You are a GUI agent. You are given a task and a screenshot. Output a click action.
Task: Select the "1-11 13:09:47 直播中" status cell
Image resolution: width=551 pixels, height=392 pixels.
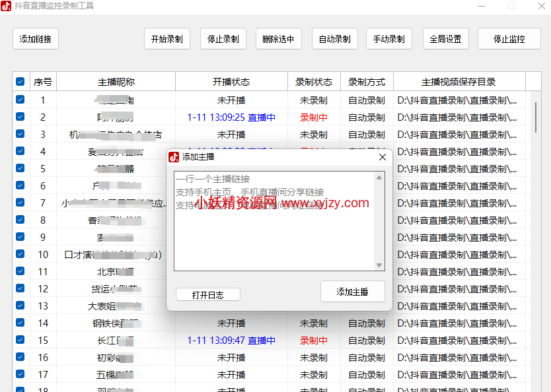[x=231, y=341]
